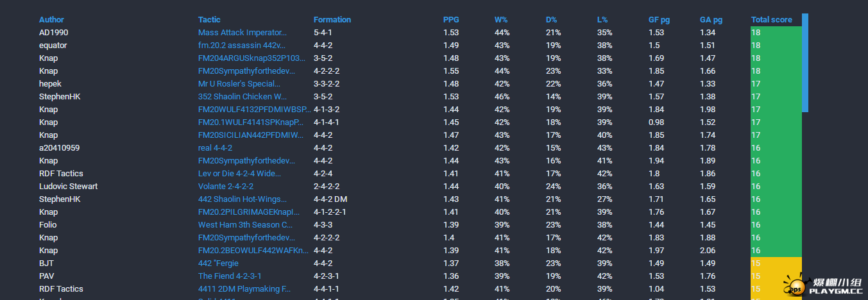
Task: Click the PLAYGM.CC watermark logo
Action: 823,286
